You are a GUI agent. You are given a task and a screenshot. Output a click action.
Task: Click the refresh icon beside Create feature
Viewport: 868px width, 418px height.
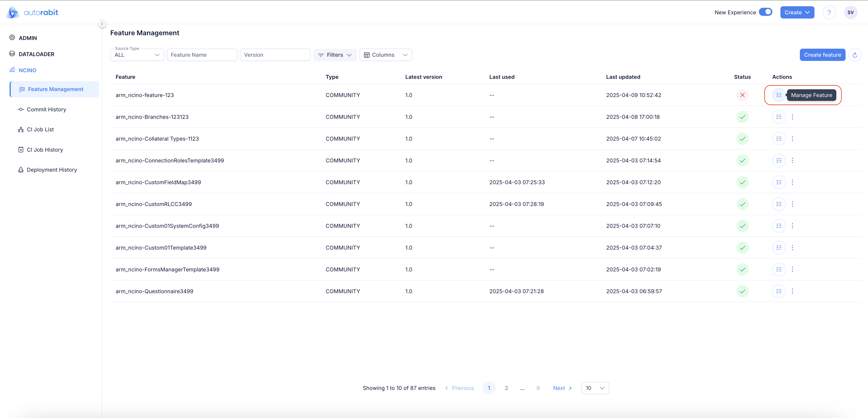(855, 55)
